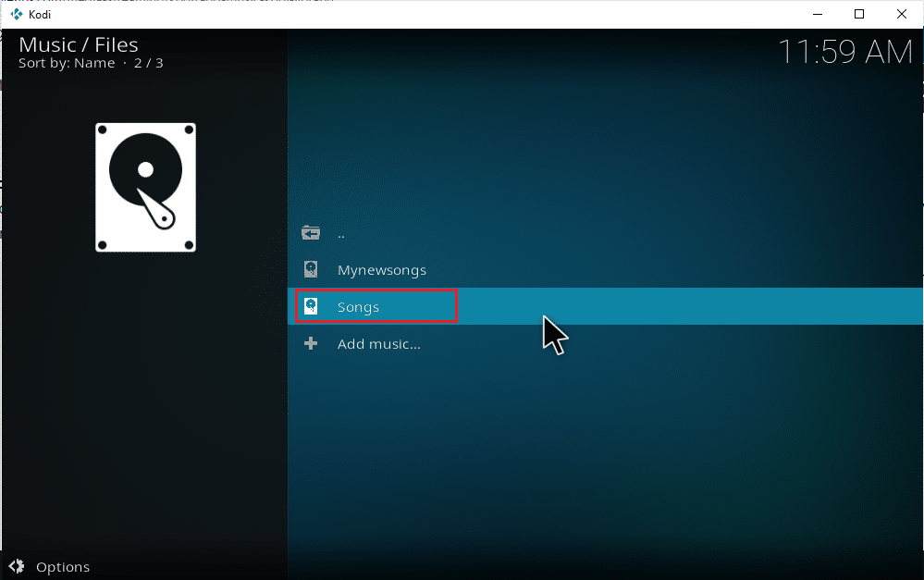
Task: Click the large hard drive thumbnail
Action: pos(145,188)
